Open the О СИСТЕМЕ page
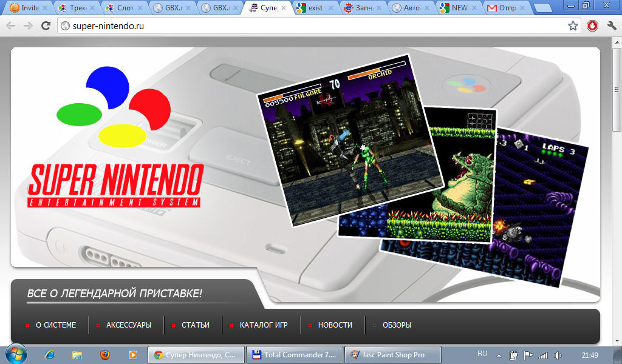 (56, 325)
